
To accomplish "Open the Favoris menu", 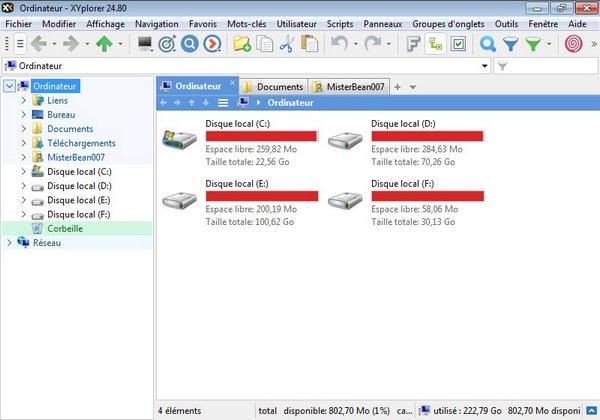I will coord(203,24).
